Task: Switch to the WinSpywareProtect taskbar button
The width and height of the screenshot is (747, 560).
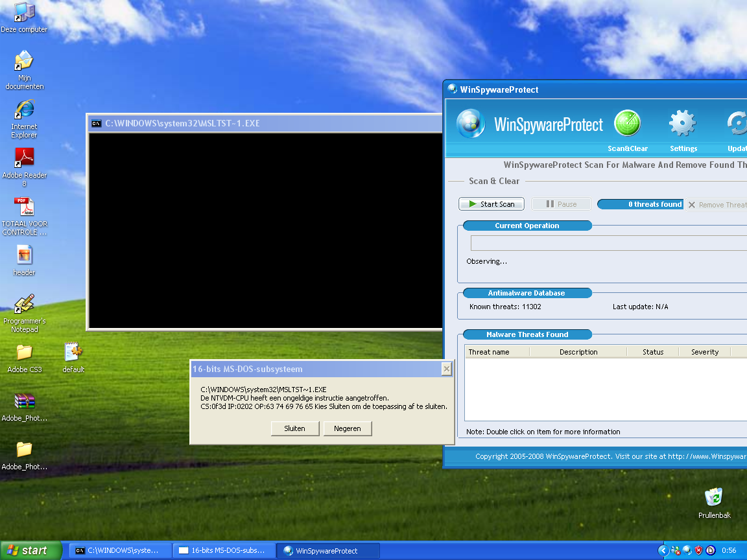Action: tap(329, 550)
